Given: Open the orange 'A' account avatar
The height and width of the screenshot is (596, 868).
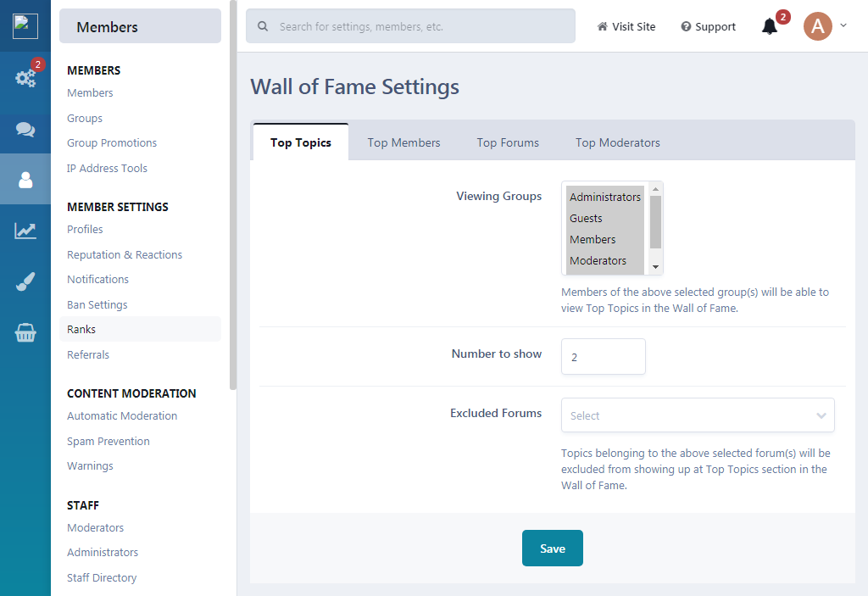Looking at the screenshot, I should pyautogui.click(x=818, y=26).
